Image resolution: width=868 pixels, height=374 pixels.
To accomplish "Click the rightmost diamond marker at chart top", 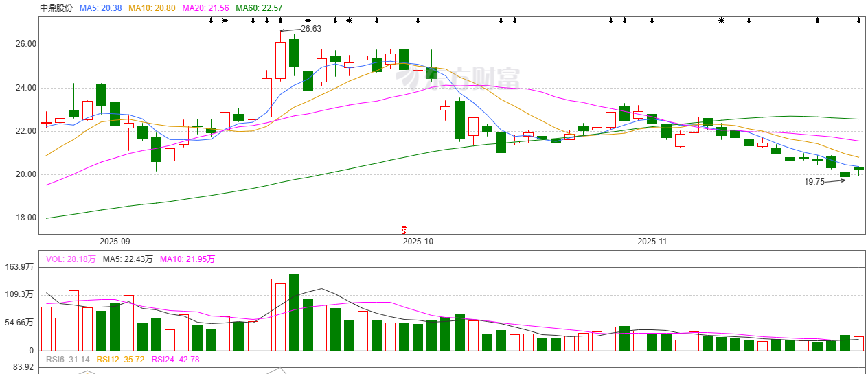I will 858,20.
